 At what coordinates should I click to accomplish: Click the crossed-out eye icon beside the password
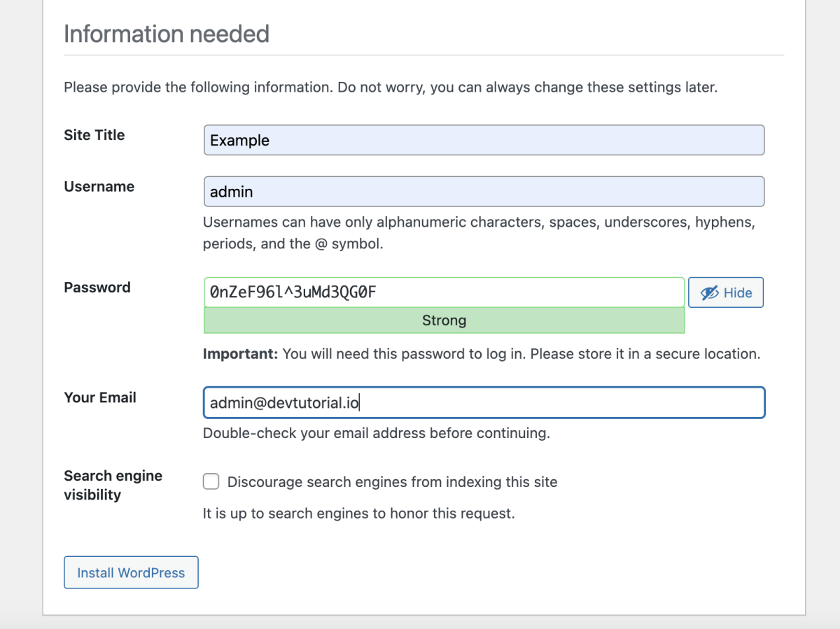pyautogui.click(x=710, y=292)
